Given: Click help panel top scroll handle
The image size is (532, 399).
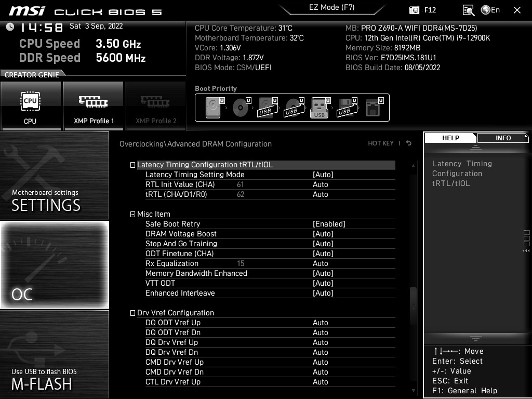Looking at the screenshot, I should click(x=476, y=148).
